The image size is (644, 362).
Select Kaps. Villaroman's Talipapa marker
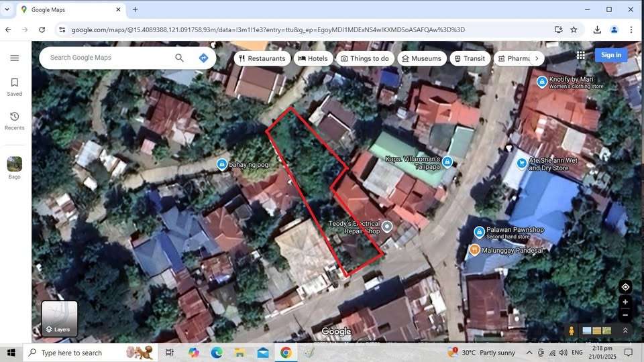447,162
